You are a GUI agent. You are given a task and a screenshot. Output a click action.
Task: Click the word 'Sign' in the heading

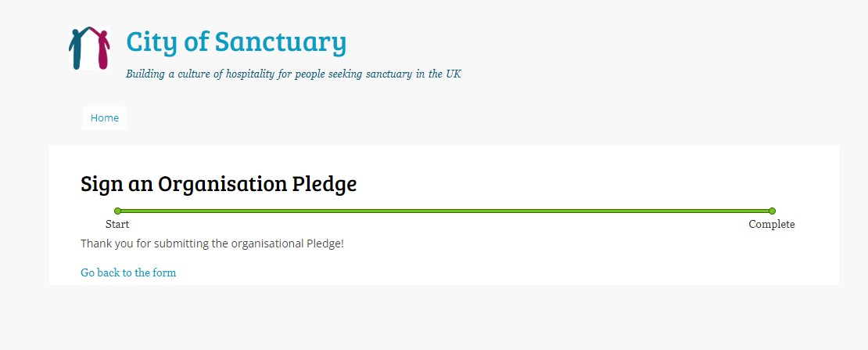[x=102, y=185]
